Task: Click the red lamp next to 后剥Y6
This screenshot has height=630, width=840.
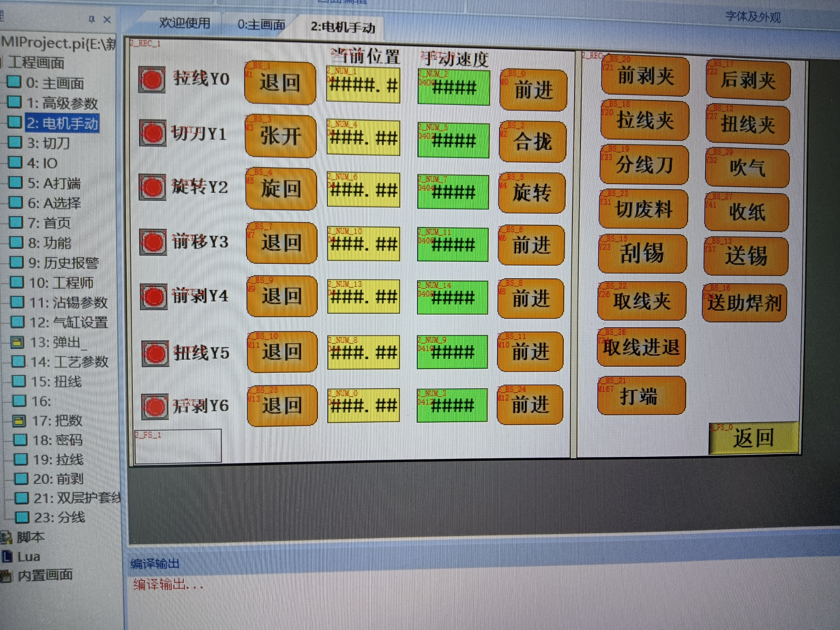Action: (x=155, y=406)
